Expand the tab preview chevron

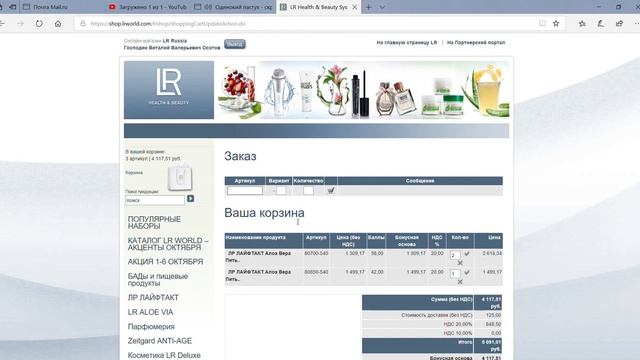click(382, 7)
